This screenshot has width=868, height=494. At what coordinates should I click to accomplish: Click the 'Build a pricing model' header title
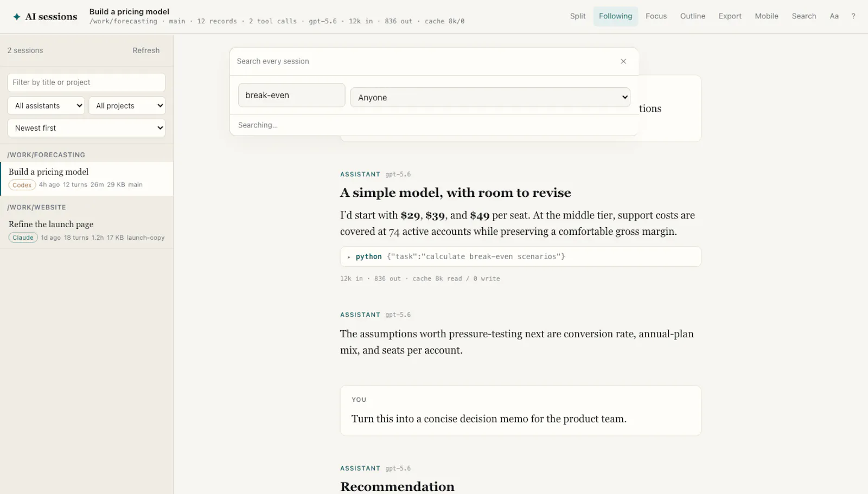tap(129, 11)
